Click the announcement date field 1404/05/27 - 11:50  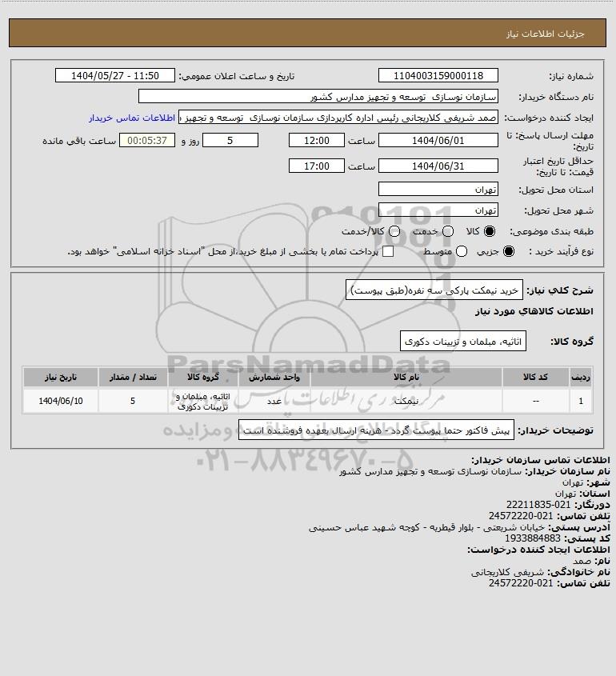pos(115,75)
